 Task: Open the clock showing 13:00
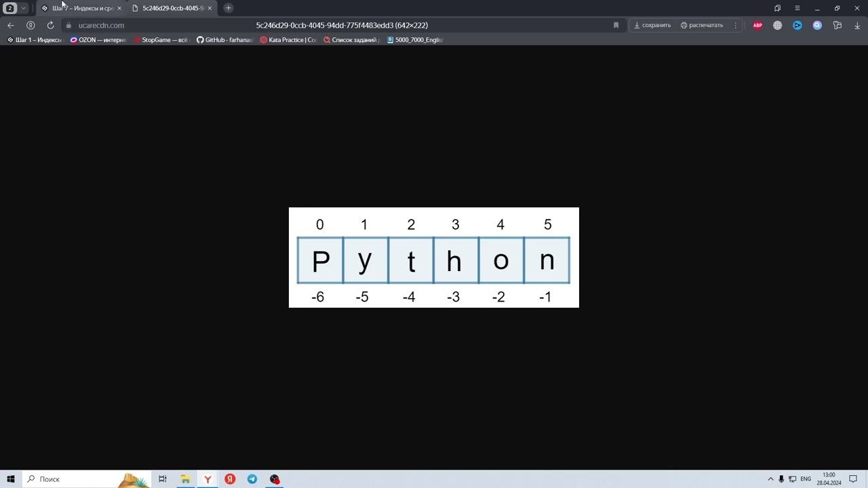(x=829, y=479)
